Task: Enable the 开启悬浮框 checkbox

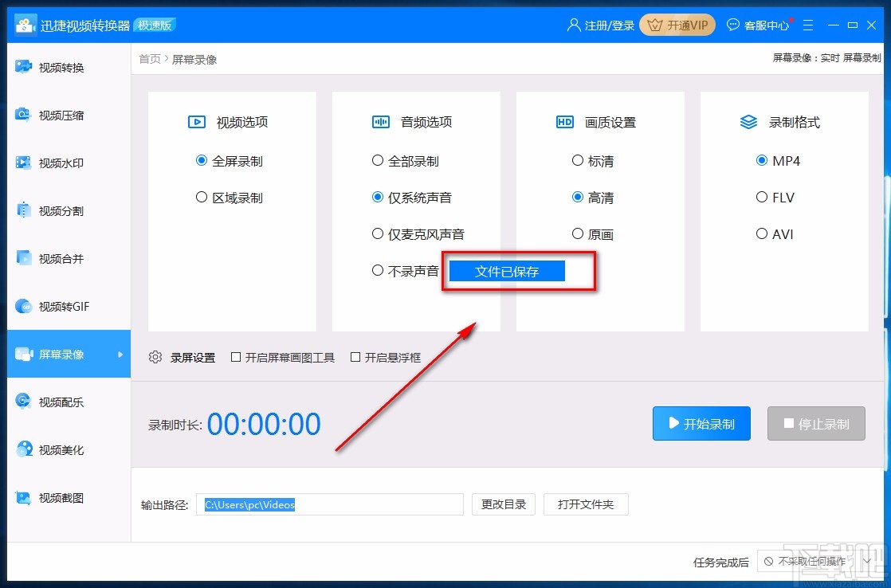Action: coord(355,357)
